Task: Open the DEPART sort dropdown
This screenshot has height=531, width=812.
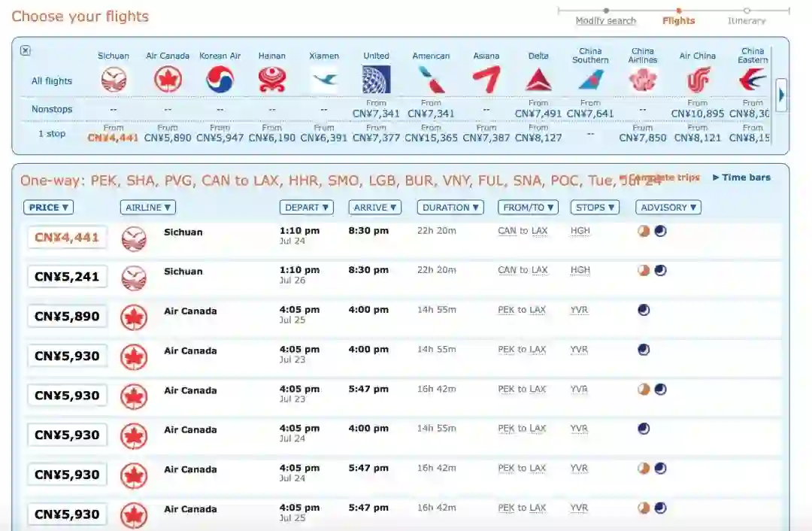Action: click(x=307, y=208)
